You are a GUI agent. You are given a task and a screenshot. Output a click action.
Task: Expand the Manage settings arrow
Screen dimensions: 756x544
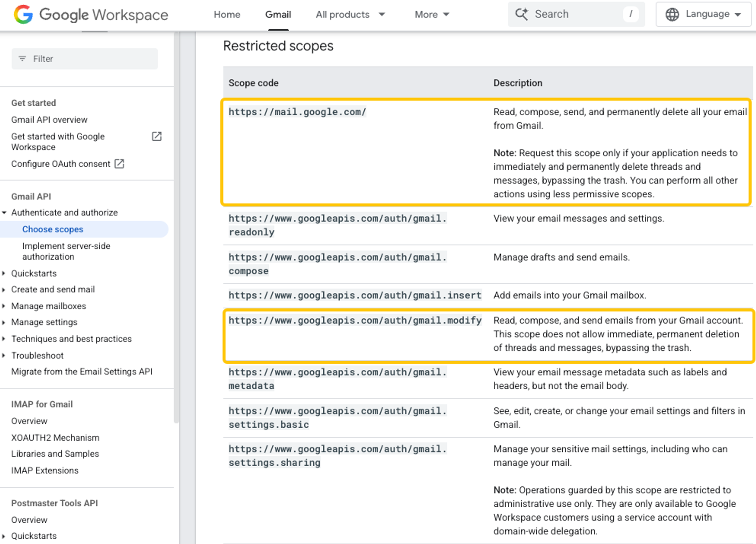click(x=4, y=322)
